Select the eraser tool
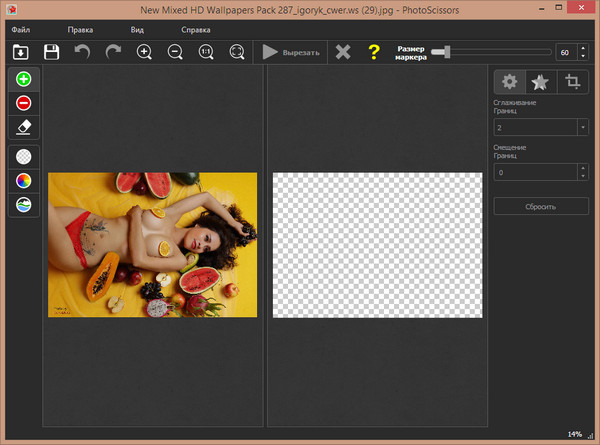The width and height of the screenshot is (600, 445). 24,125
